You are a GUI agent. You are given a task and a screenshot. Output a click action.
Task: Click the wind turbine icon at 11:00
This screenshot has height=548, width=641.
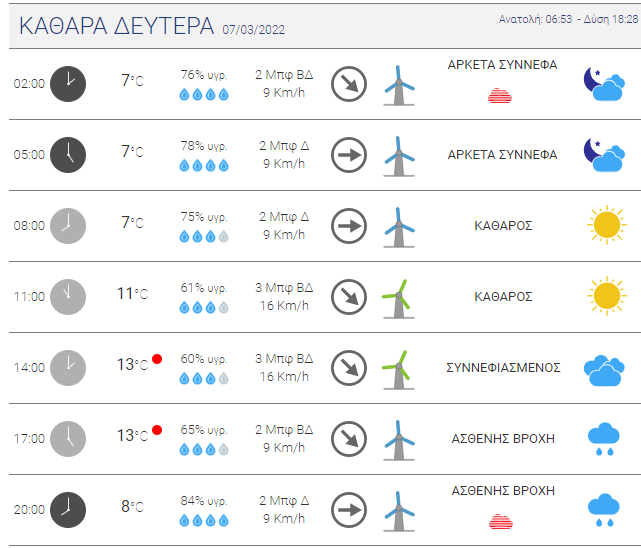[x=398, y=297]
